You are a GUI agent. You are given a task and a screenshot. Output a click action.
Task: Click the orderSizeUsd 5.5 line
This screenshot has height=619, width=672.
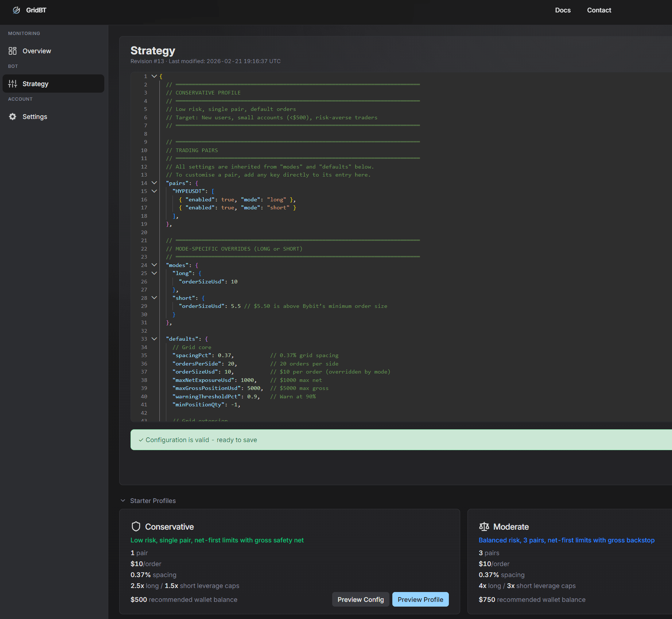[283, 306]
